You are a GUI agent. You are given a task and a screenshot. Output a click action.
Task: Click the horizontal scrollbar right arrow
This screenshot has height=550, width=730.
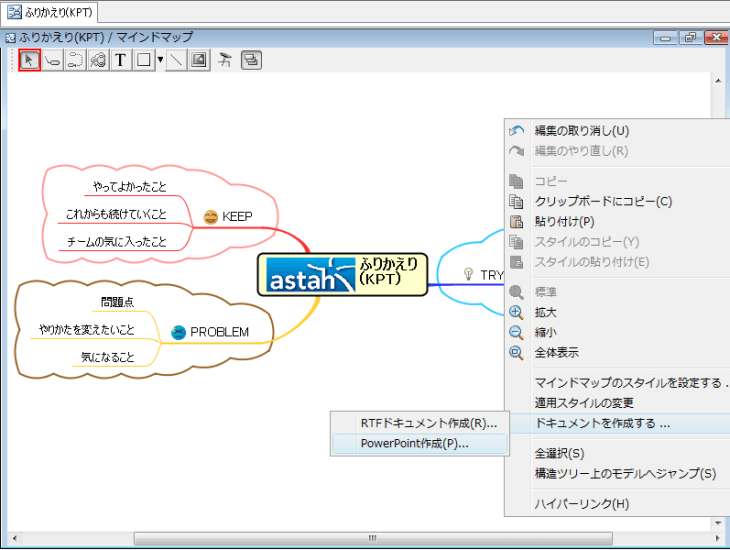pos(717,538)
